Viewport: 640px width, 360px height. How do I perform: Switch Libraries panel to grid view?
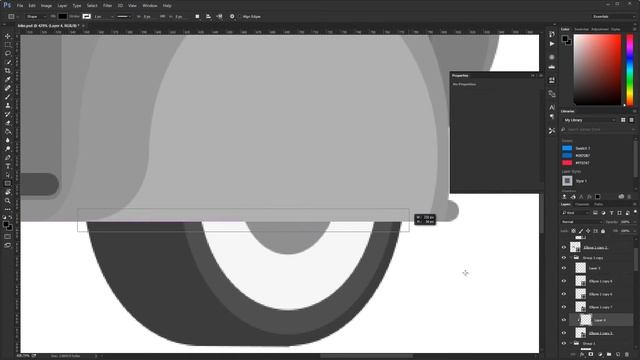pos(623,120)
